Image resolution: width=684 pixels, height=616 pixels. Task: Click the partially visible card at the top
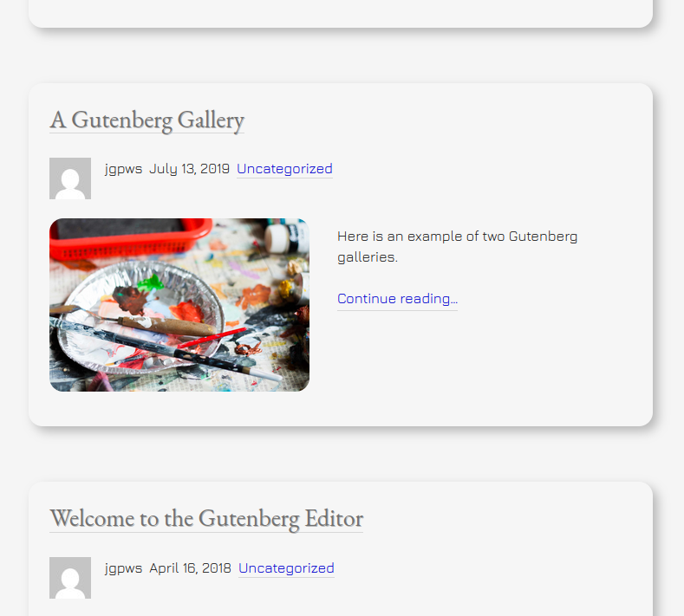click(x=340, y=12)
